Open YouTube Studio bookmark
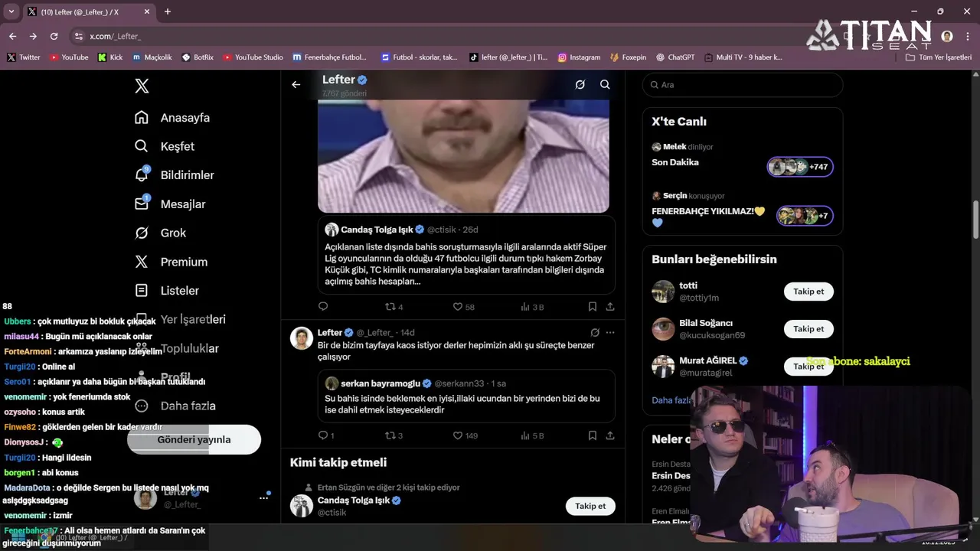Image resolution: width=980 pixels, height=551 pixels. coord(253,57)
